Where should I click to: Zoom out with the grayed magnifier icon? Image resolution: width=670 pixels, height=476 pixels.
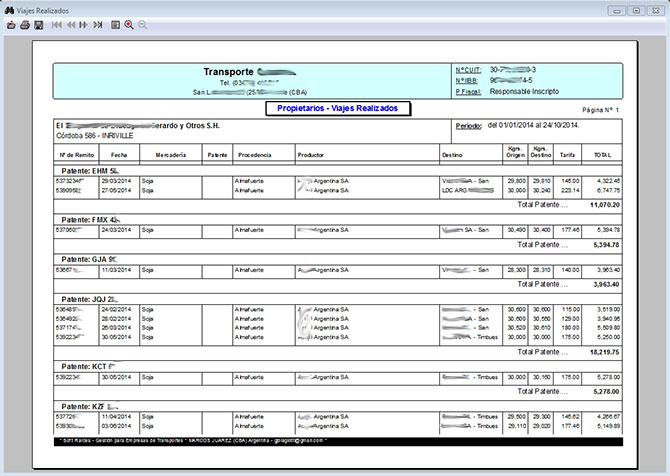tap(142, 23)
